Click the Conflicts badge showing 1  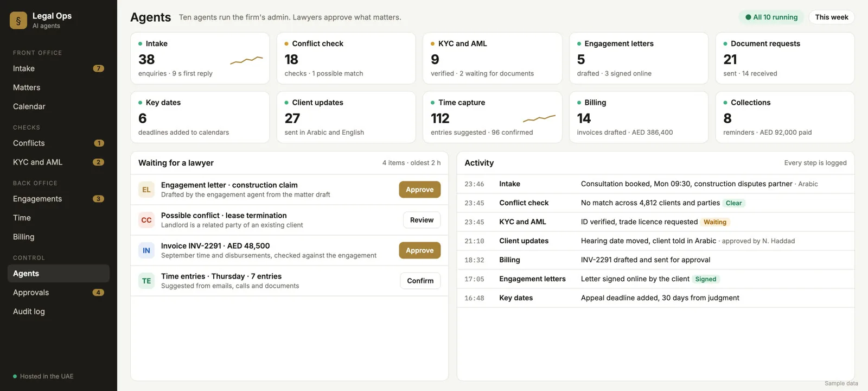coord(99,143)
